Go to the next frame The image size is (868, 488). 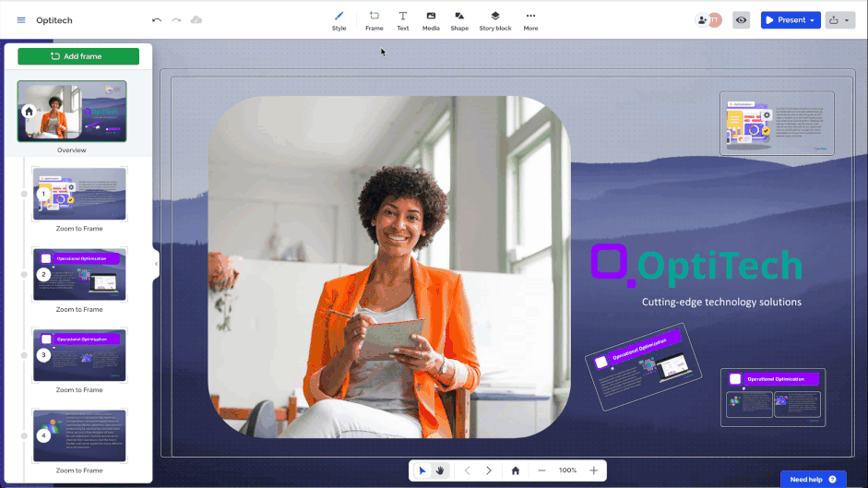tap(488, 470)
